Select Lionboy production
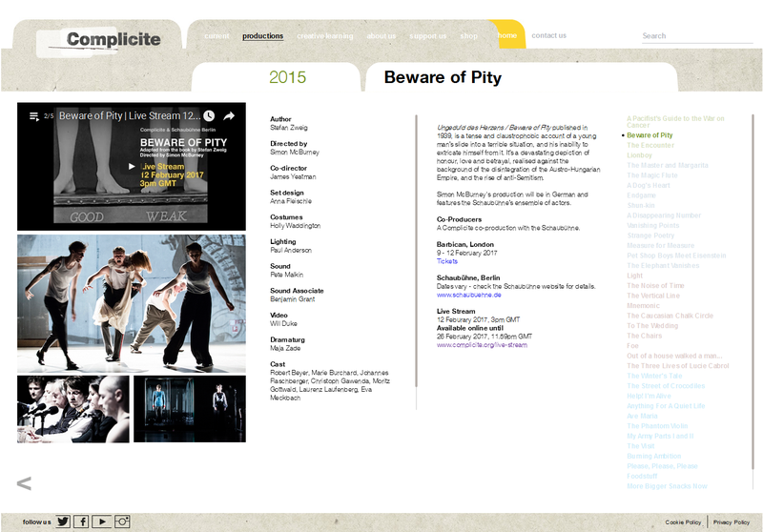 (x=639, y=155)
